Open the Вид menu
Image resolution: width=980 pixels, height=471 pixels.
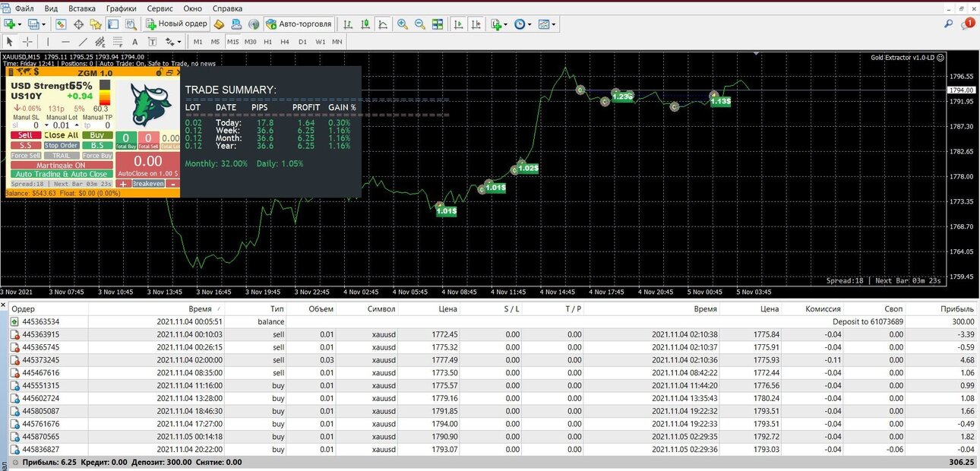tap(52, 8)
